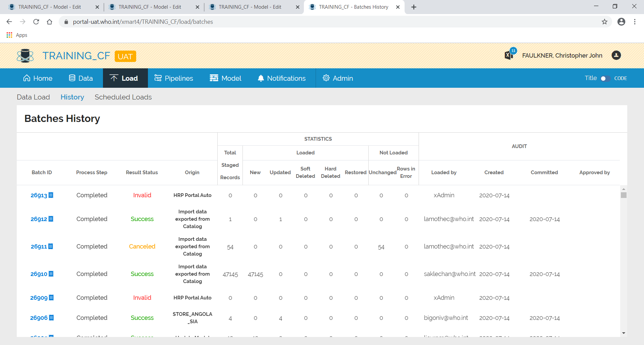Open batch 26910 link
644x345 pixels.
click(39, 274)
